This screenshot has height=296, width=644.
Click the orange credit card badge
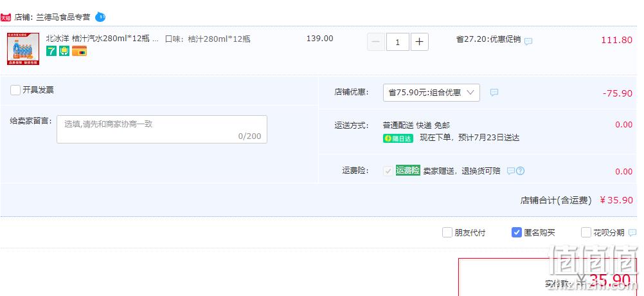coord(79,51)
